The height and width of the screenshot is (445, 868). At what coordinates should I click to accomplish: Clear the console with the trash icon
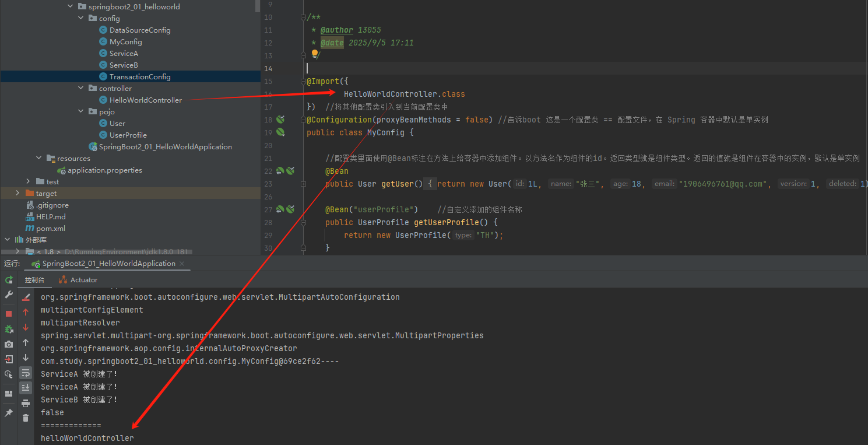[x=26, y=418]
